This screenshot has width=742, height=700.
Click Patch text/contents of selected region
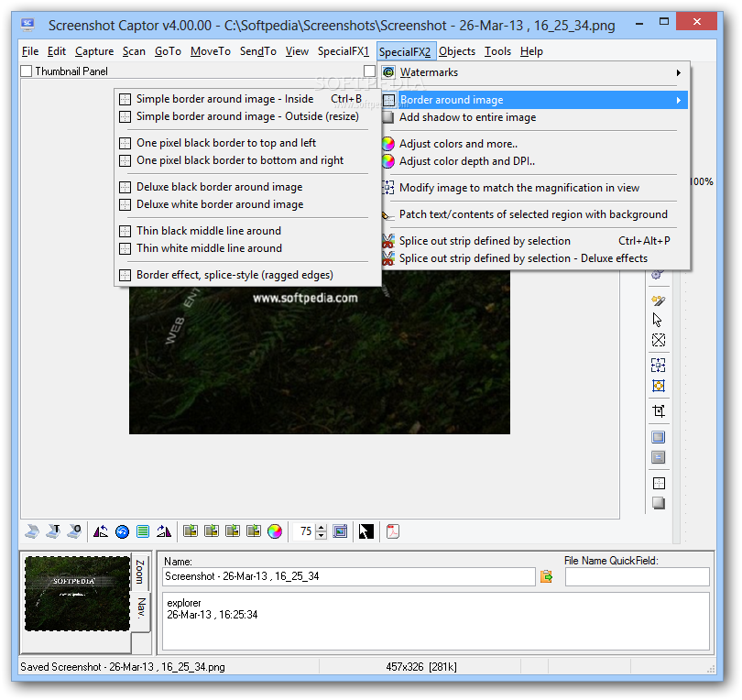533,214
